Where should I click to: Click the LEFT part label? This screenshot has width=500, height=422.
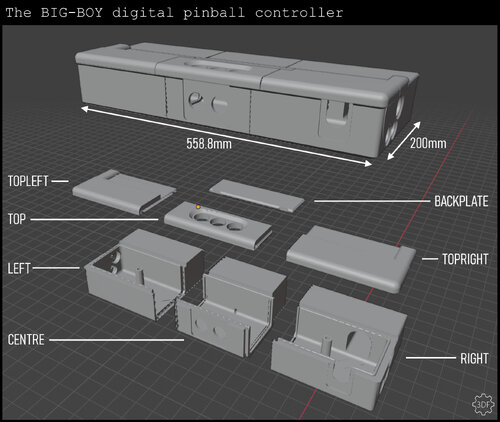click(19, 268)
